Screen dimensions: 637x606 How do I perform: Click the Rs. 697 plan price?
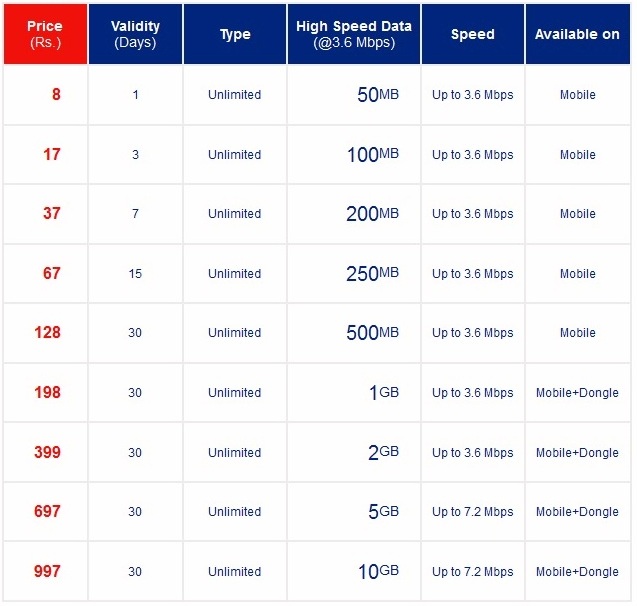(48, 511)
